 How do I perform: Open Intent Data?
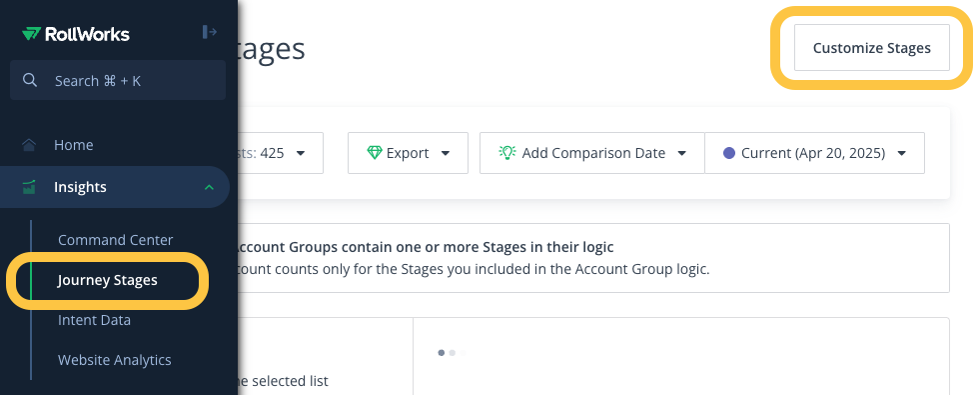coord(94,320)
